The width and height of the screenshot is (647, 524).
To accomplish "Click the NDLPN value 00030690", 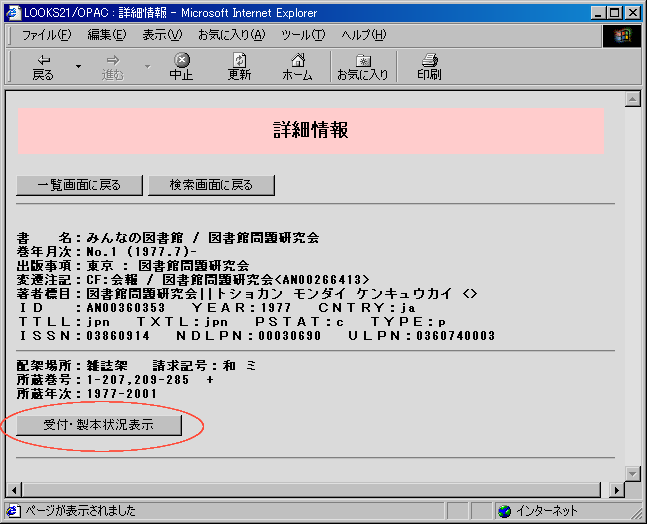I will point(290,336).
